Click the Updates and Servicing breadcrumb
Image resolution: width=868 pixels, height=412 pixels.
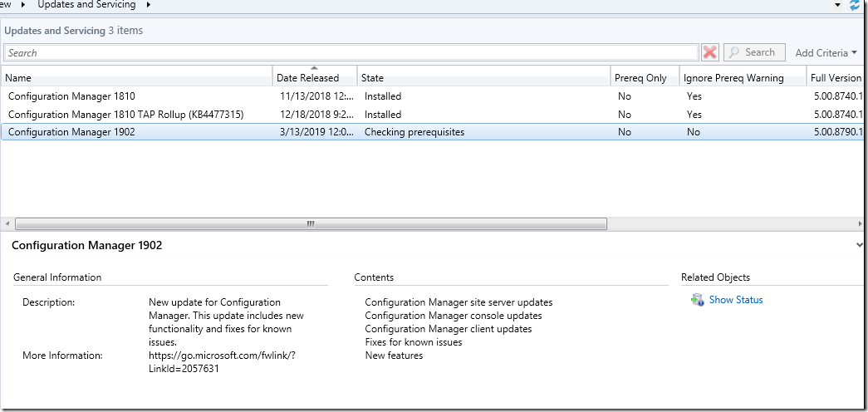click(86, 5)
